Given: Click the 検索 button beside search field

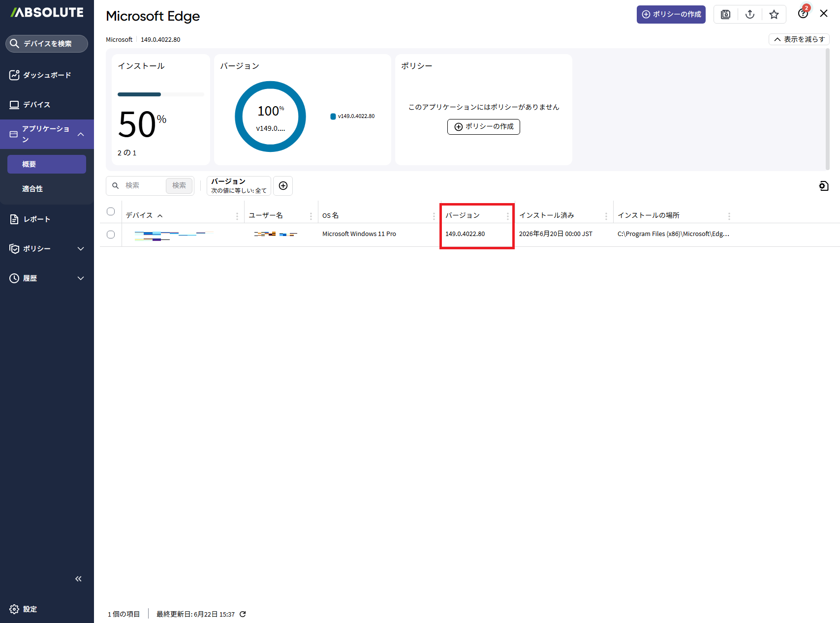Looking at the screenshot, I should coord(179,185).
